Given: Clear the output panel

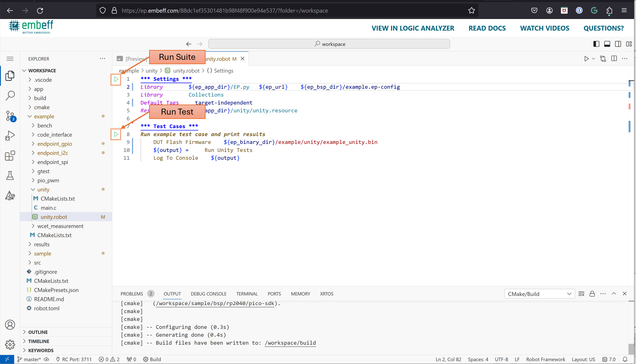Looking at the screenshot, I should 581,294.
